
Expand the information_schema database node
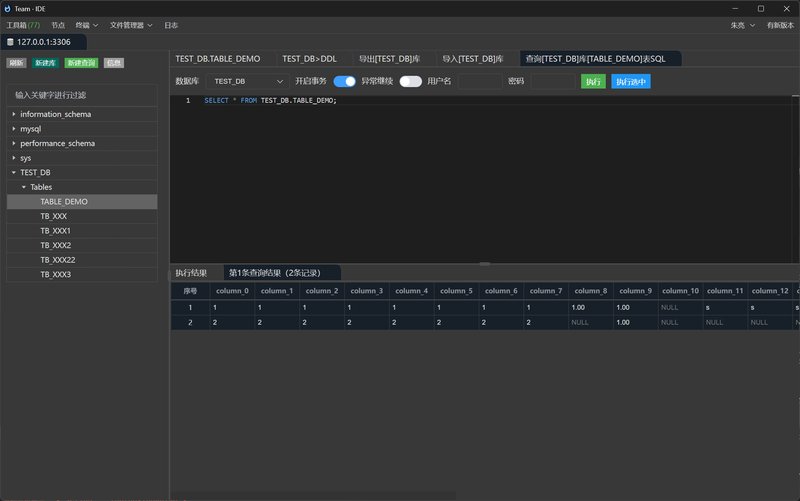pyautogui.click(x=14, y=114)
